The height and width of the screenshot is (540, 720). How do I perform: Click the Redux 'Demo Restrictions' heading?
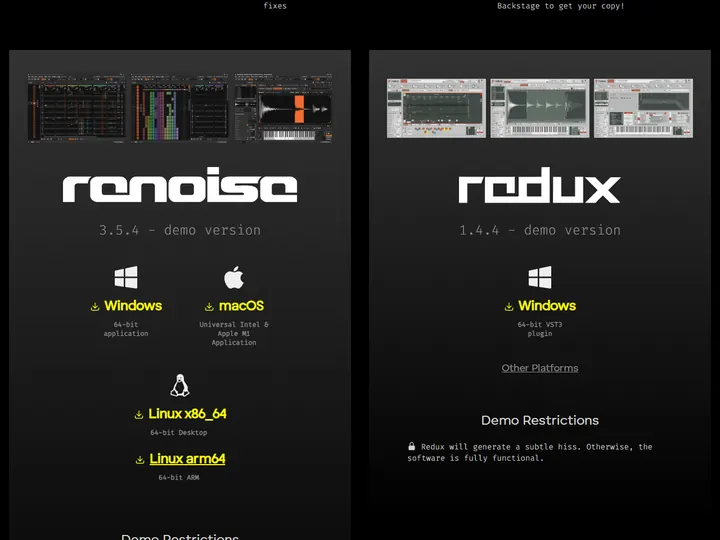pyautogui.click(x=540, y=420)
